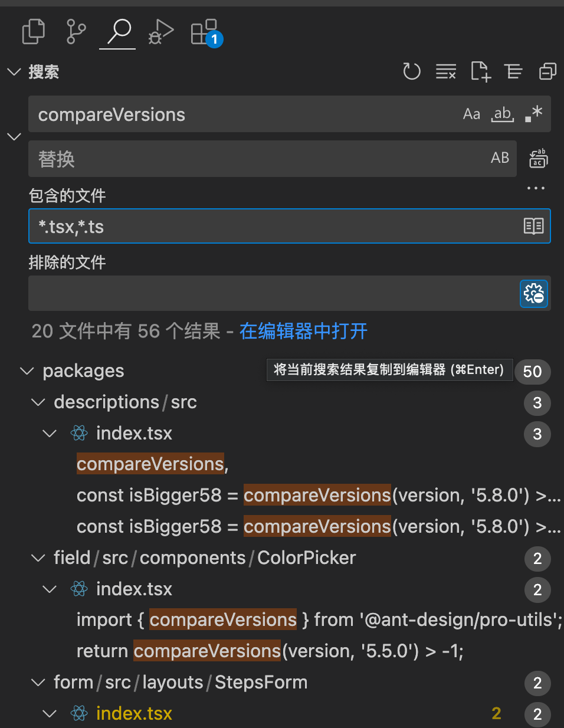Collapse the packages folder in results
The width and height of the screenshot is (564, 728).
point(27,371)
